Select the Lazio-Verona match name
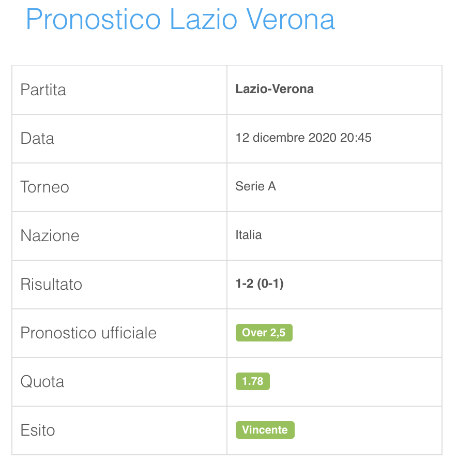 pyautogui.click(x=275, y=89)
